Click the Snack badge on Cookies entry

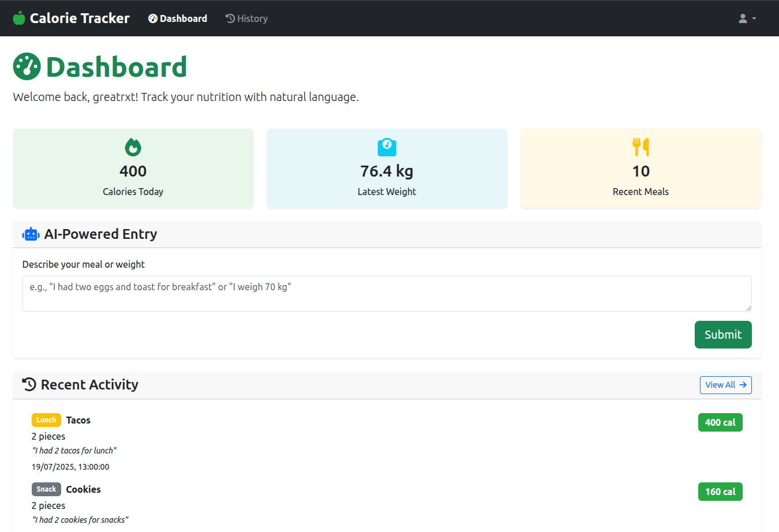46,489
